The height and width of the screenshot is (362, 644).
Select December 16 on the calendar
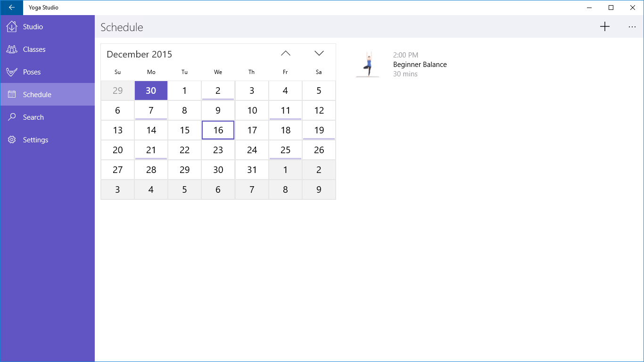[218, 130]
